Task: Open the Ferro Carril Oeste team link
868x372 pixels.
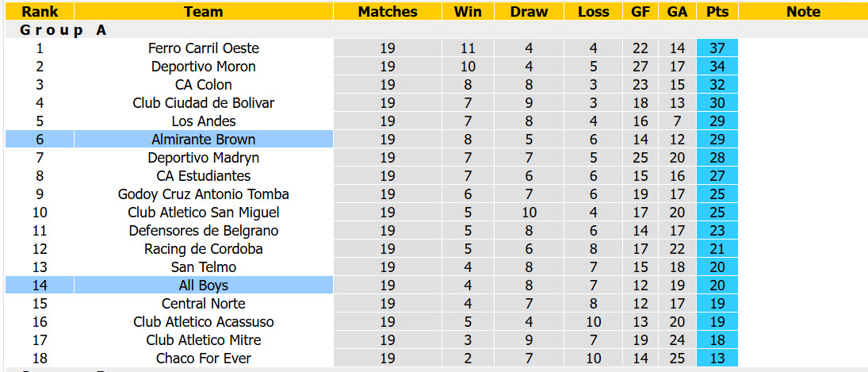Action: point(204,48)
